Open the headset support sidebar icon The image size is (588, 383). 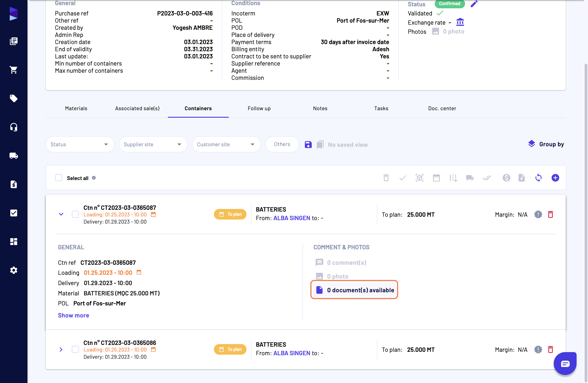tap(13, 127)
